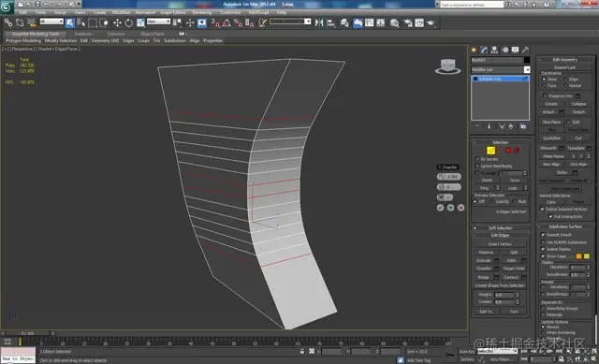Open the Polygon Modeling ribbon panel
This screenshot has width=599, height=364.
coord(23,40)
